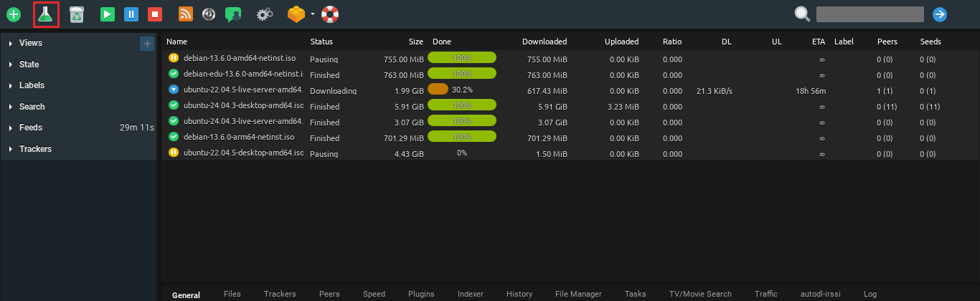The height and width of the screenshot is (301, 980).
Task: Open the Tasks tab
Action: tap(635, 295)
